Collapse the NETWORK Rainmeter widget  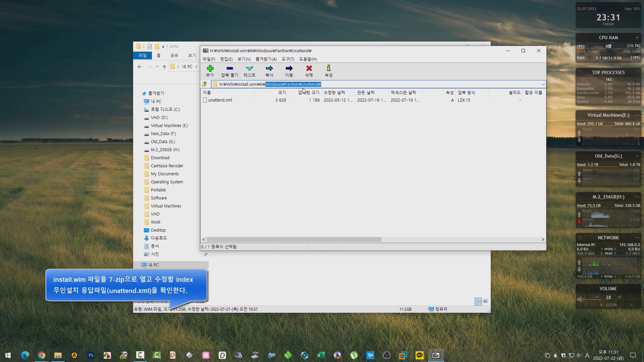pyautogui.click(x=637, y=238)
